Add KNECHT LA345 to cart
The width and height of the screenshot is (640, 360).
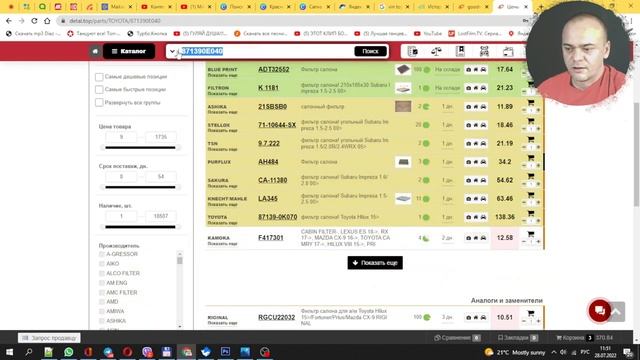click(x=531, y=195)
